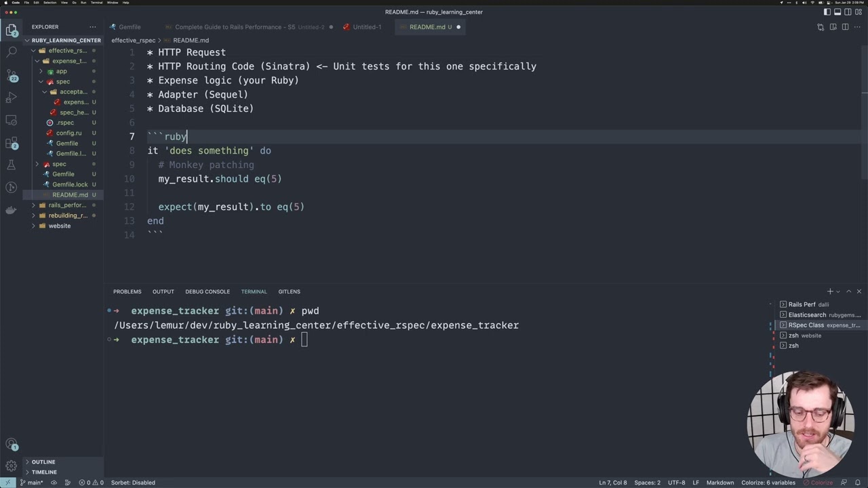Screen dimensions: 868x488
Task: Click the main* git branch indicator
Action: click(31, 483)
